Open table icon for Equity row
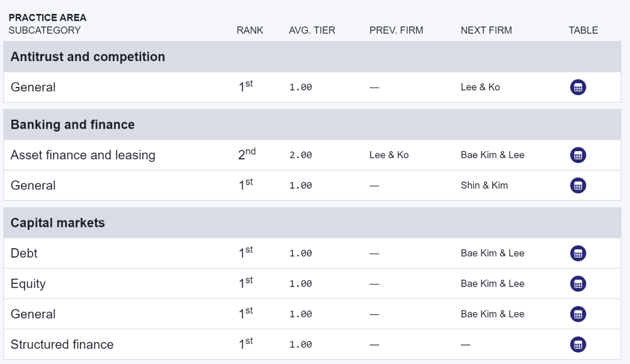 578,283
